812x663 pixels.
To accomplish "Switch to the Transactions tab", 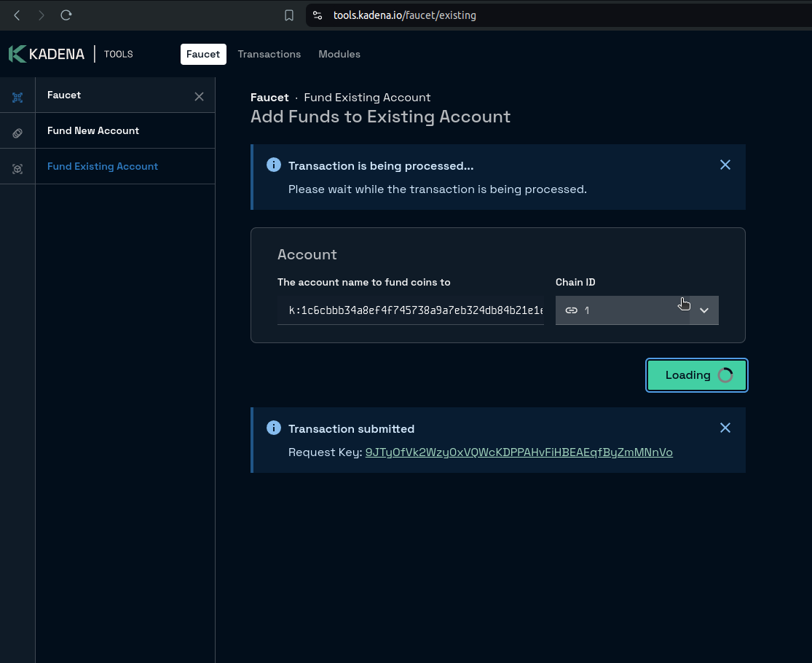I will (269, 55).
